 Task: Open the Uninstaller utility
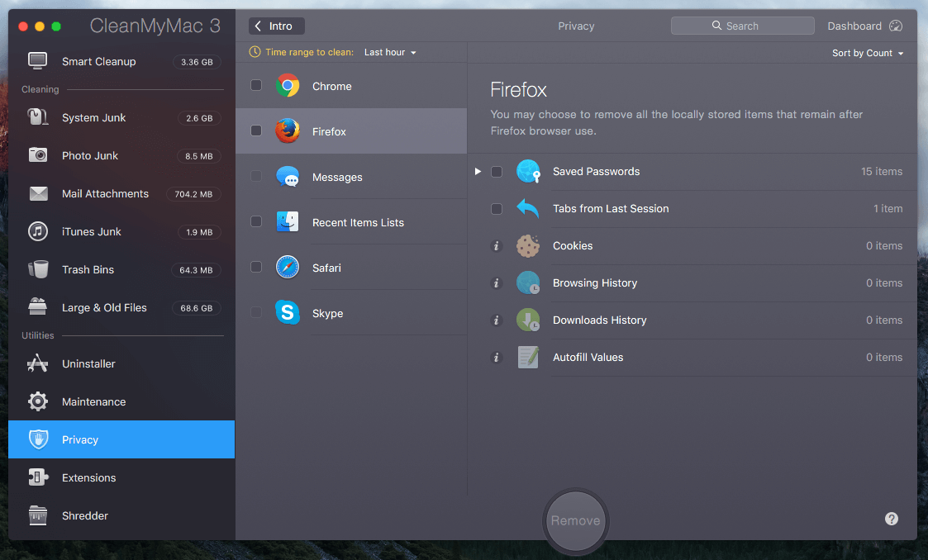pos(121,363)
